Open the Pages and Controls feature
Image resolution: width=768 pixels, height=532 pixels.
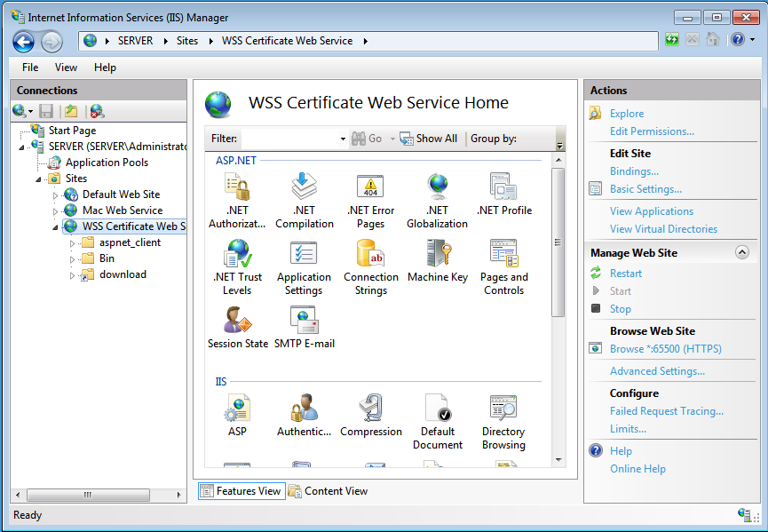(x=504, y=267)
